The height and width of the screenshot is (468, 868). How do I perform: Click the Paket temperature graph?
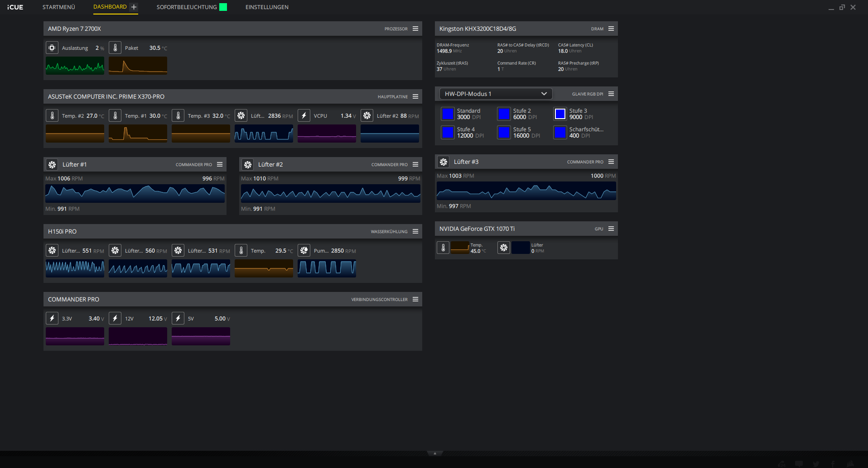click(138, 66)
